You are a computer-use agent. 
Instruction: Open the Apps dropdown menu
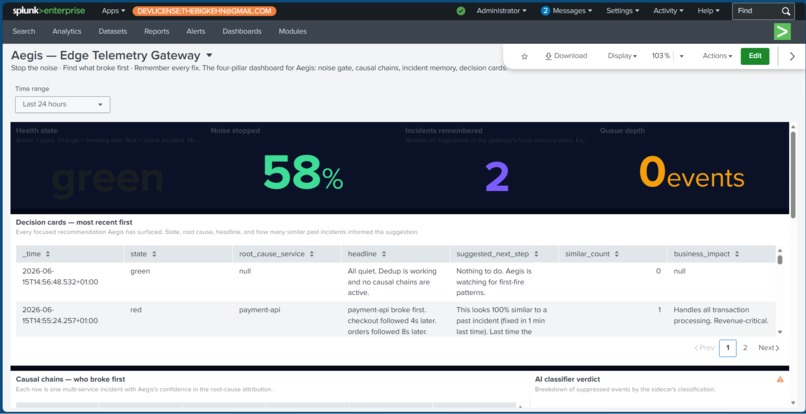coord(113,11)
